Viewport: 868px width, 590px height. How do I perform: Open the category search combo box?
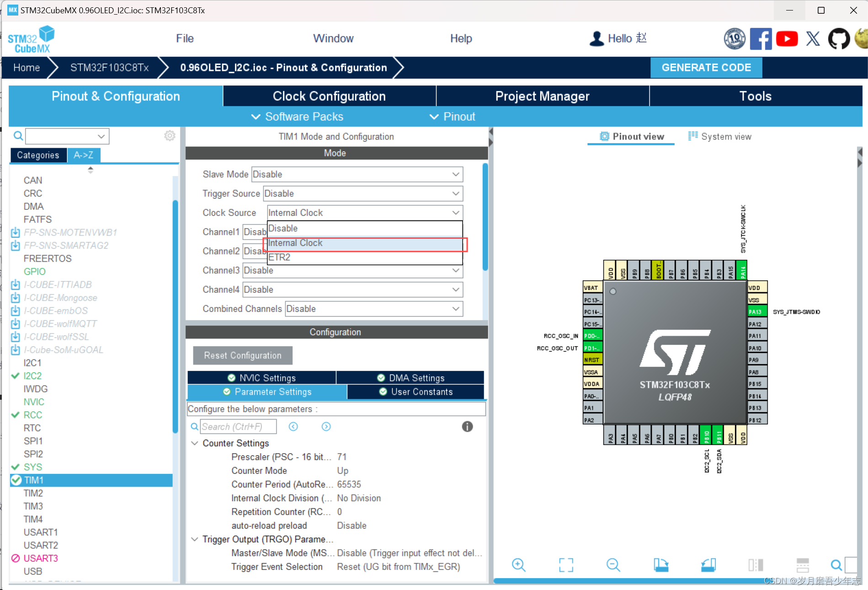tap(67, 136)
